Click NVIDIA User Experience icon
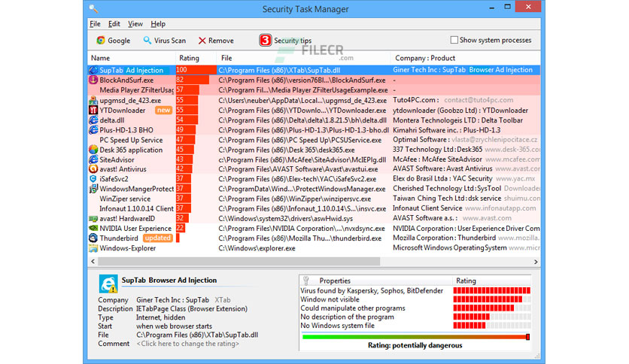Image resolution: width=629 pixels, height=364 pixels. [93, 228]
